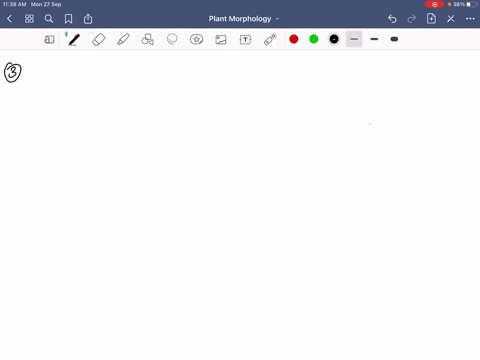Image resolution: width=480 pixels, height=360 pixels.
Task: Select the Text box tool
Action: click(x=245, y=40)
